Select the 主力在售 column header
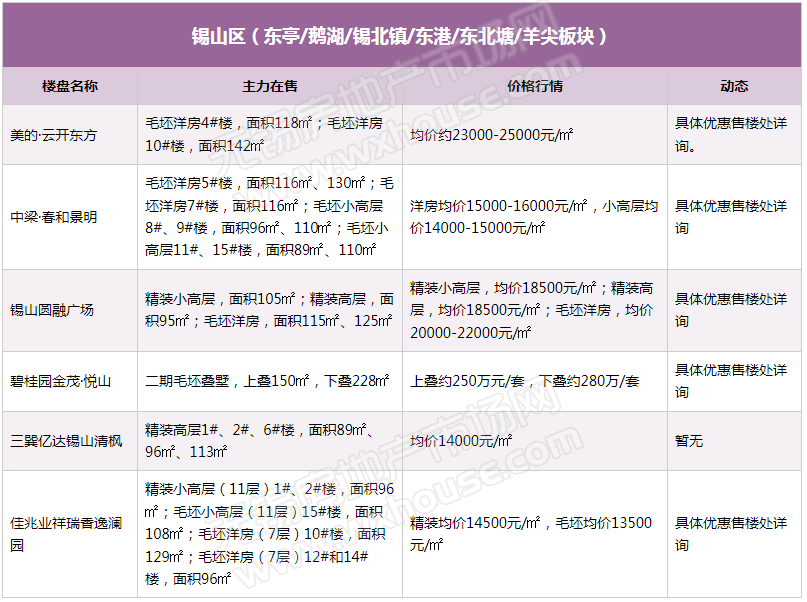The height and width of the screenshot is (602, 807). [x=270, y=87]
